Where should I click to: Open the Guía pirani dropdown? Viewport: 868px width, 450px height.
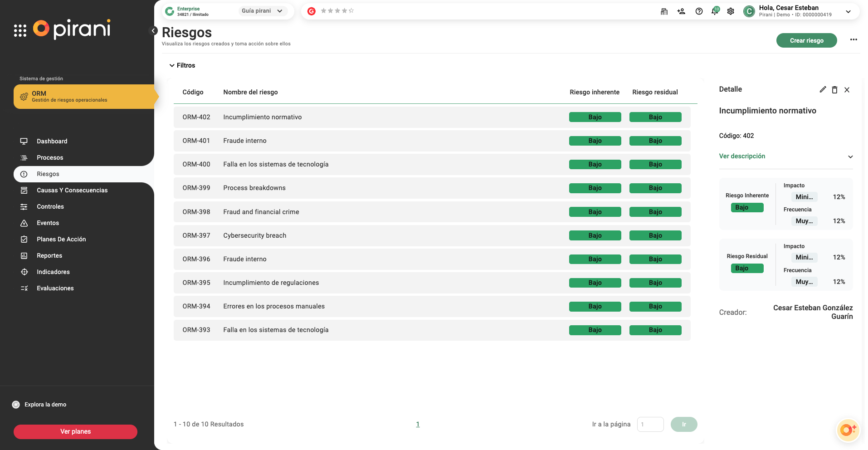click(263, 11)
